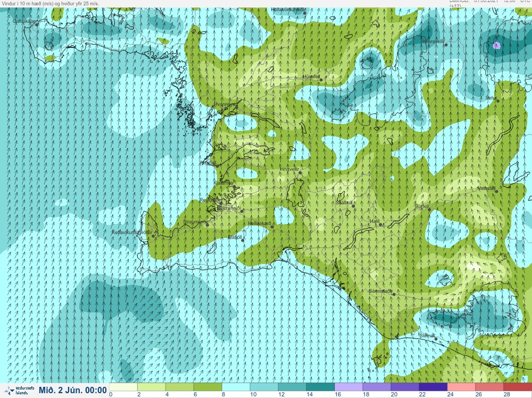Select the 2–4 m/s light green legend swatch

[x=151, y=387]
